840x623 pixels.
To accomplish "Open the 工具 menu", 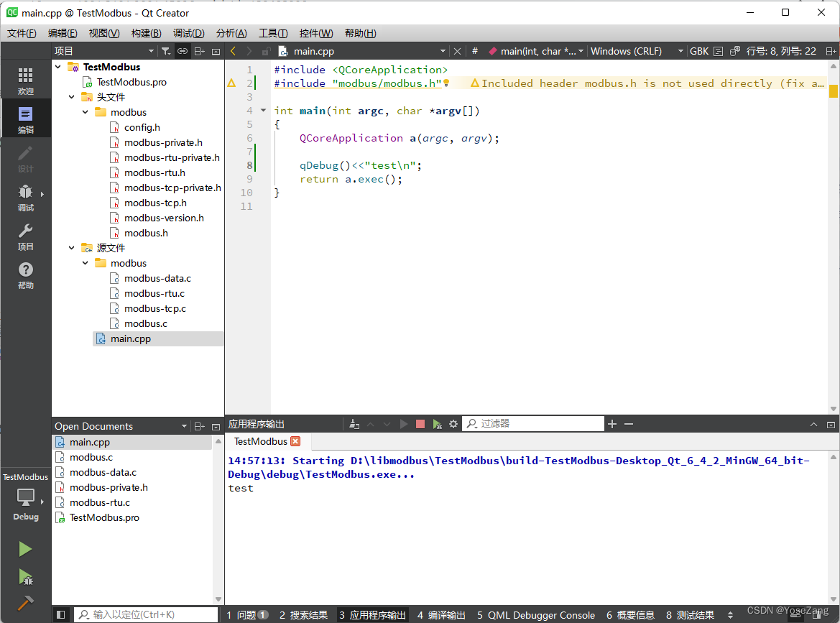I will [x=272, y=33].
